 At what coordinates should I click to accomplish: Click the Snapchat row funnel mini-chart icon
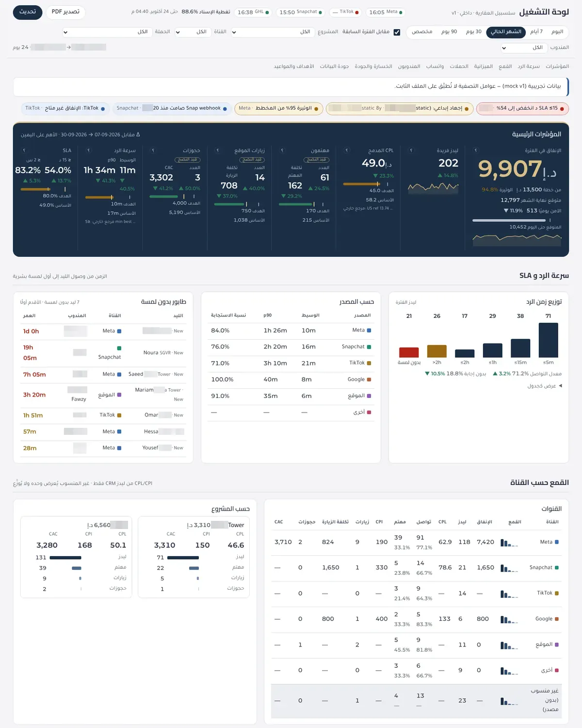509,568
